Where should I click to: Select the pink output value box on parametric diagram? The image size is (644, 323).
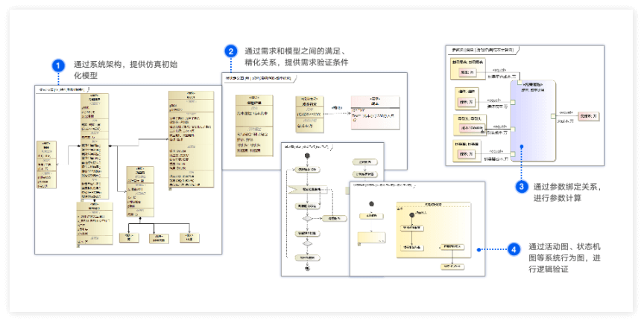pos(587,115)
